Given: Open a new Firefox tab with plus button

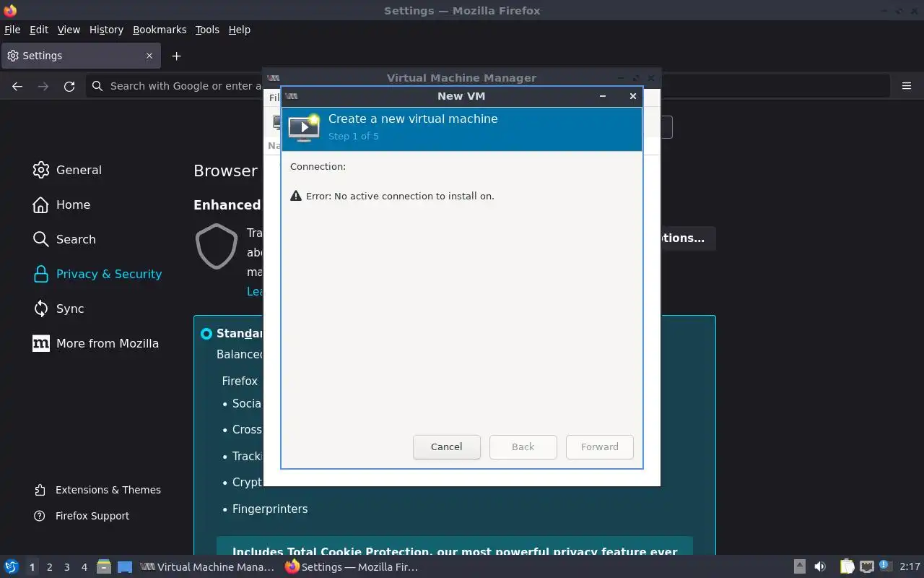Looking at the screenshot, I should pos(176,56).
